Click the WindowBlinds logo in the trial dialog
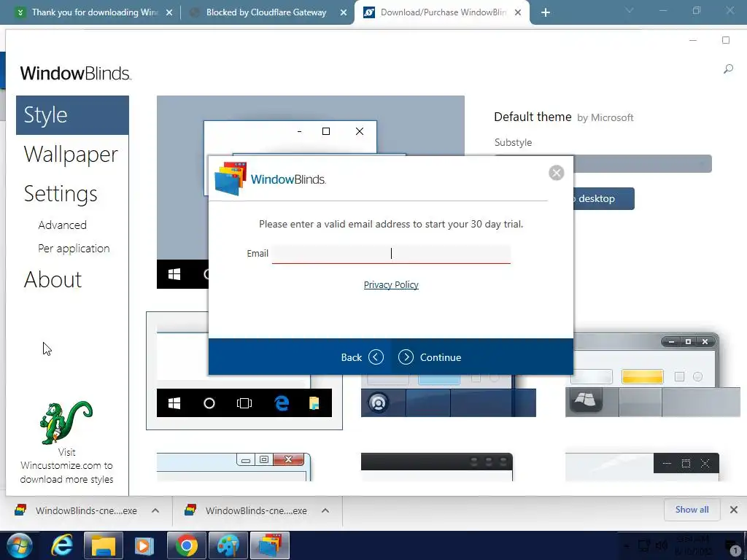 point(271,179)
